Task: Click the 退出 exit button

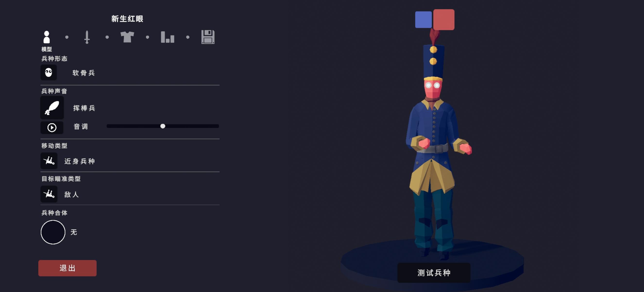Action: (x=67, y=268)
